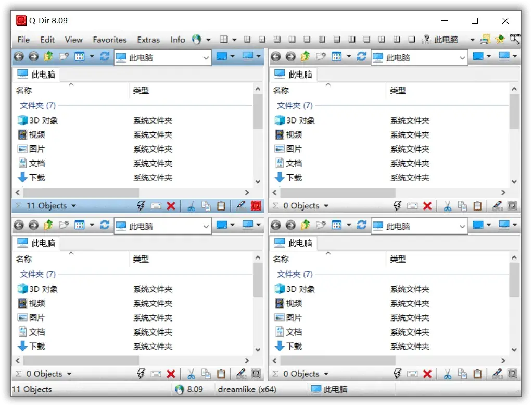Image resolution: width=532 pixels, height=407 pixels.
Task: Open the Info menu
Action: (178, 40)
